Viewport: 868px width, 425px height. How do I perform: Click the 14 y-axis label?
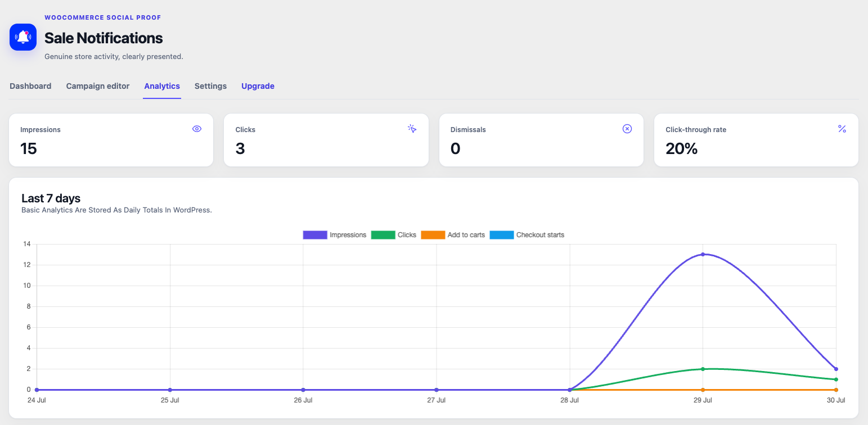(27, 244)
